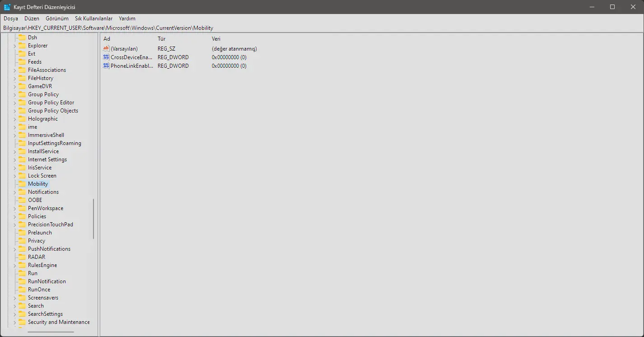Select the RulesEngine key label
The image size is (644, 337).
42,265
